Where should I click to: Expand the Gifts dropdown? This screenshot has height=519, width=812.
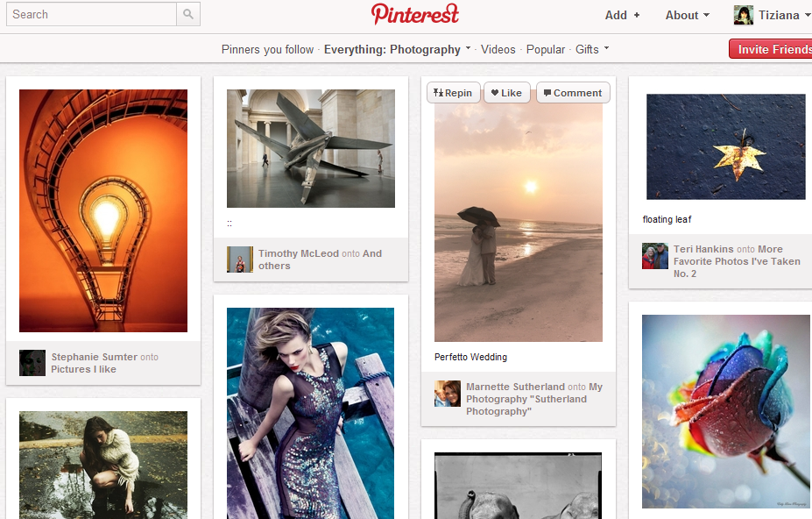tap(592, 49)
